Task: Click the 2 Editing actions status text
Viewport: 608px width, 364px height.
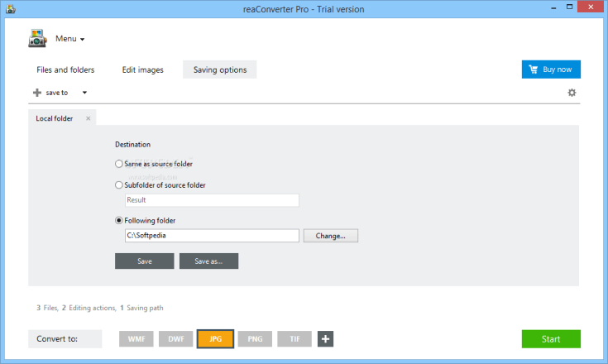Action: click(89, 308)
